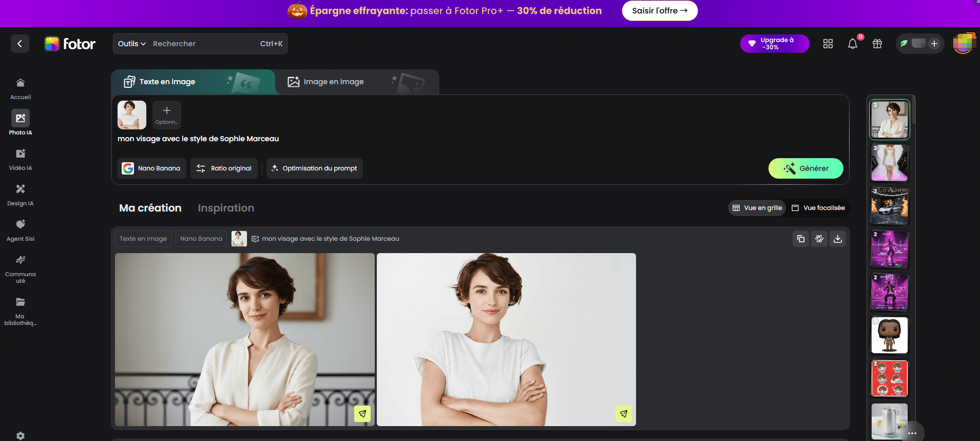Select the Texte en image tab
This screenshot has width=980, height=441.
tap(193, 82)
